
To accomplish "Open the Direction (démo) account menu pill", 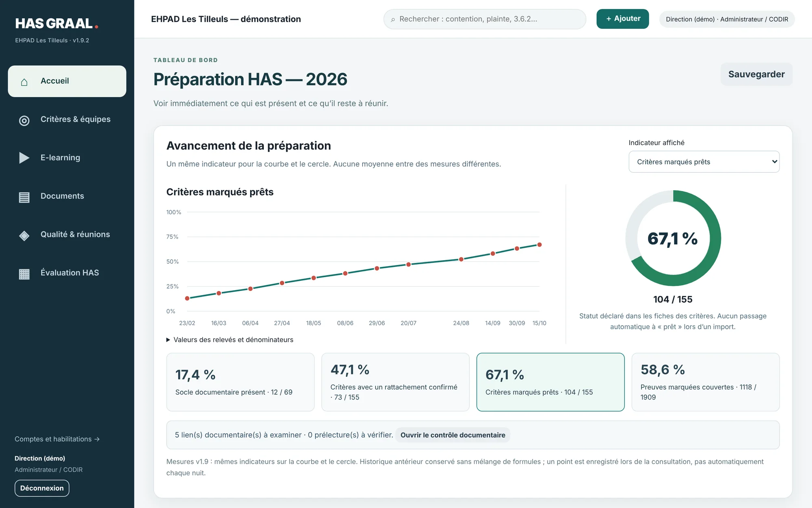I will point(727,19).
